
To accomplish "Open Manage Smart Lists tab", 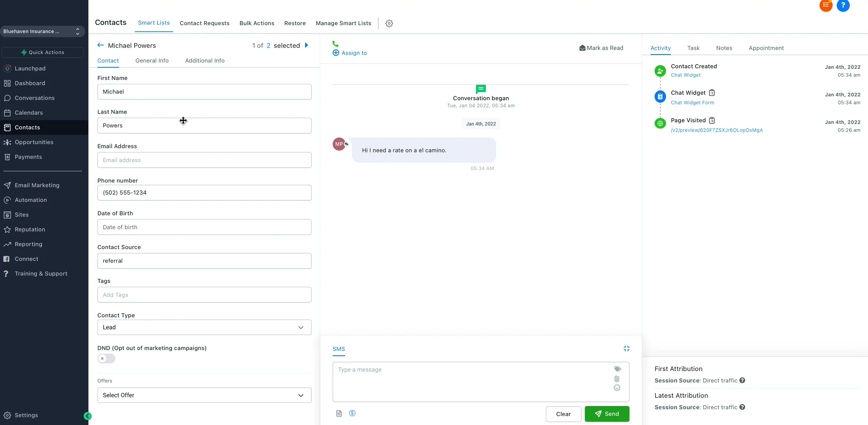I will point(343,23).
